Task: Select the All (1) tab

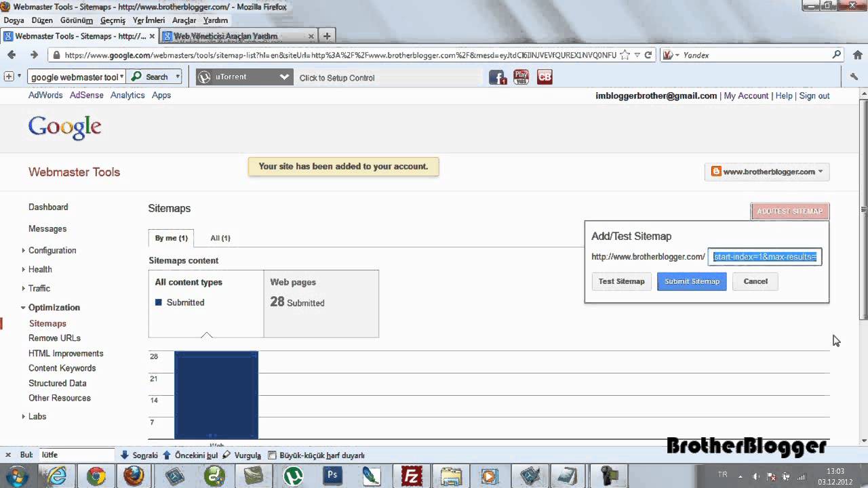Action: pyautogui.click(x=220, y=238)
